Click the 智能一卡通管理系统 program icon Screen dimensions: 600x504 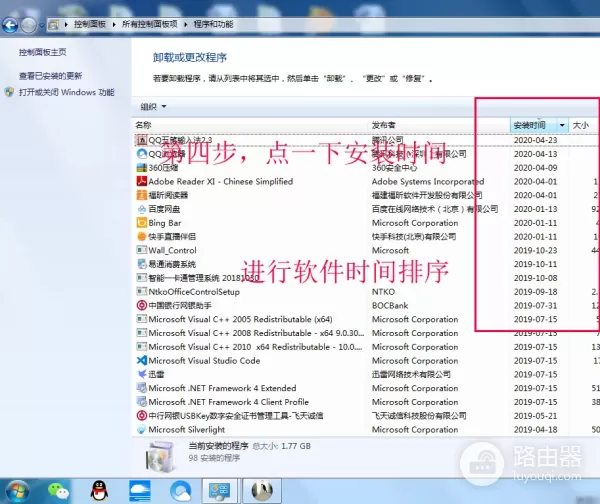click(x=142, y=278)
